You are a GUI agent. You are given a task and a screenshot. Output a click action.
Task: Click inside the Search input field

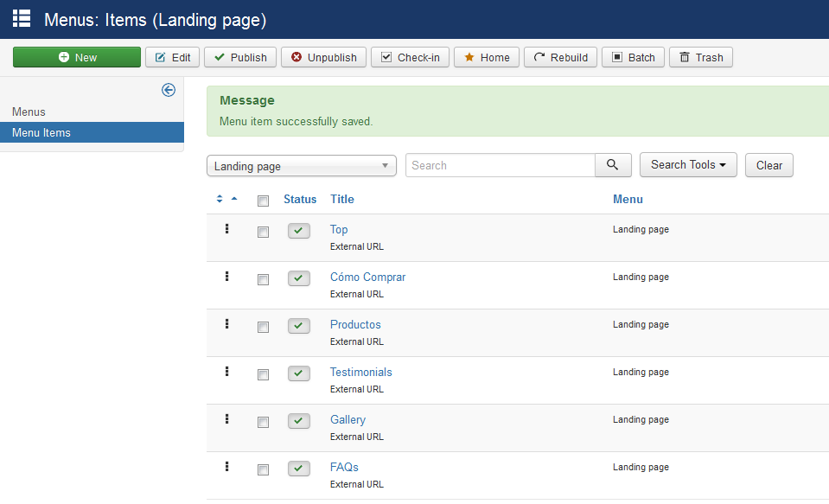pyautogui.click(x=501, y=164)
